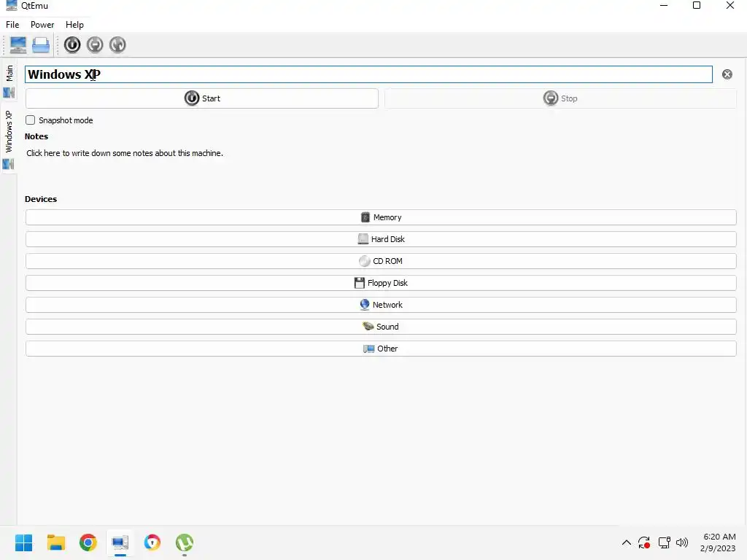This screenshot has width=747, height=560.
Task: Click the open machine toolbar icon
Action: 41,44
